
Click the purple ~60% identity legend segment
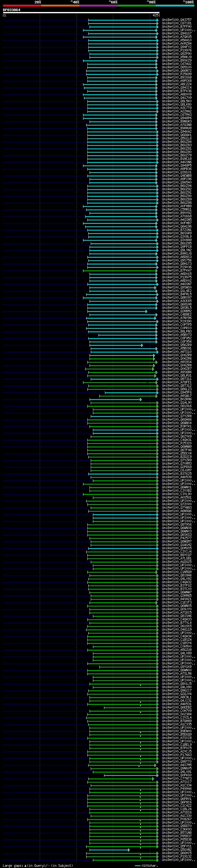(99, 6)
